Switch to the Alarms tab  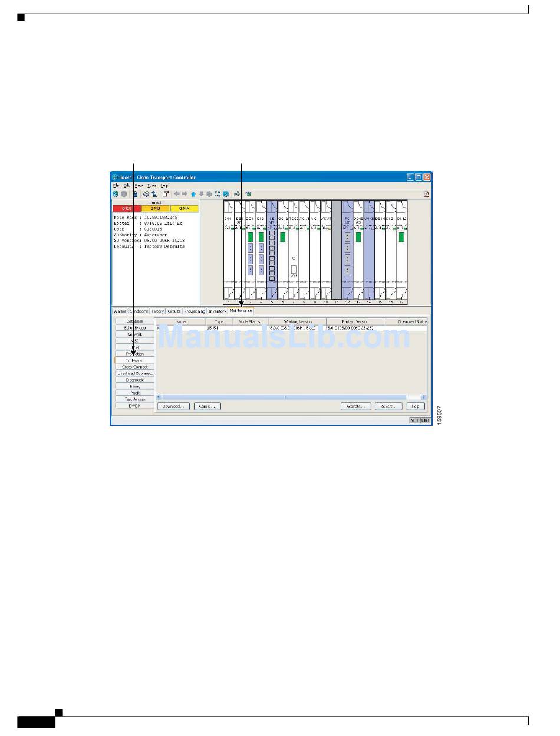(120, 311)
